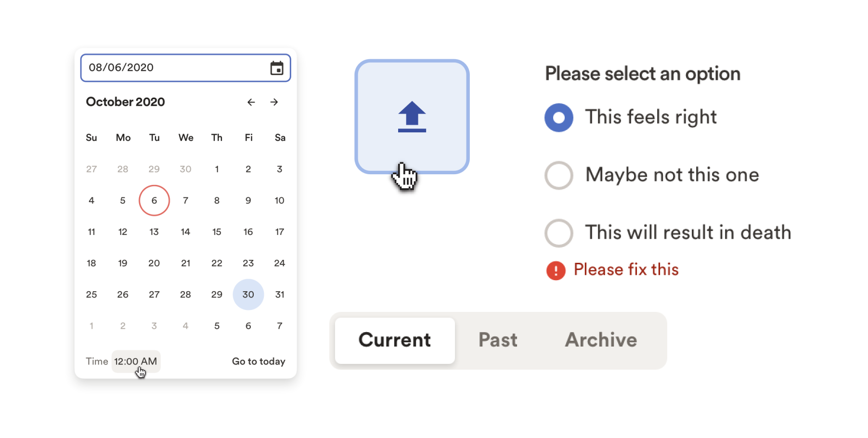Select 'This will result in death' option
Image resolution: width=868 pixels, height=438 pixels.
click(x=558, y=233)
